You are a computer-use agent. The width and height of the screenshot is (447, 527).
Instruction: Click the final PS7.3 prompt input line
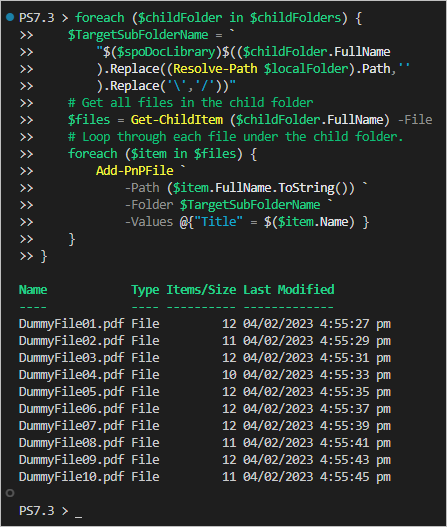pos(50,511)
